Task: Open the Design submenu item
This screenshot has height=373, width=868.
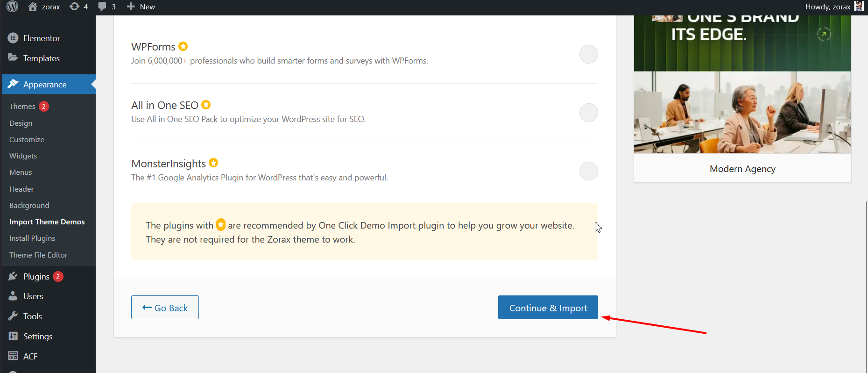Action: tap(21, 123)
